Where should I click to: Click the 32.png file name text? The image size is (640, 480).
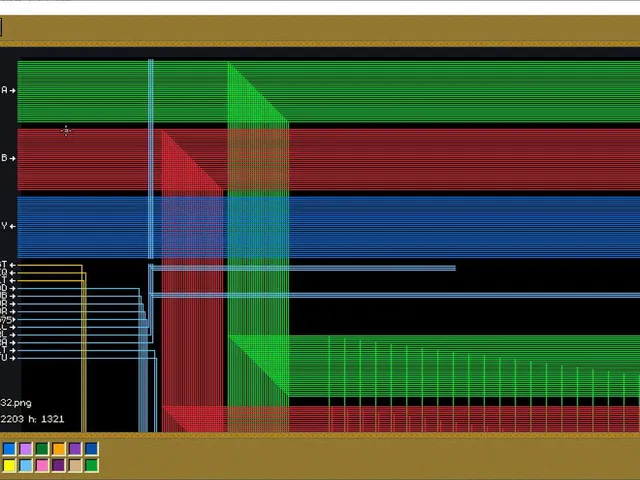[16, 403]
